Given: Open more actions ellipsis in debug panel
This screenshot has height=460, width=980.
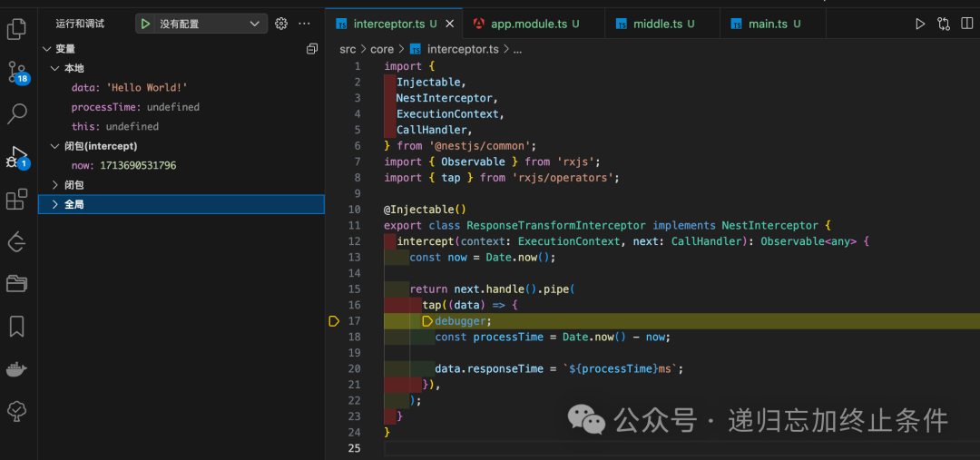Looking at the screenshot, I should click(304, 24).
